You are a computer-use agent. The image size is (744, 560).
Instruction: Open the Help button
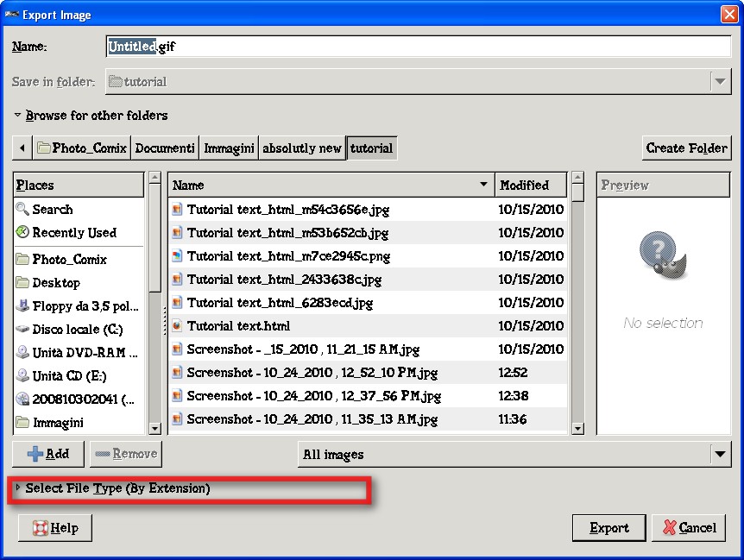coord(55,527)
